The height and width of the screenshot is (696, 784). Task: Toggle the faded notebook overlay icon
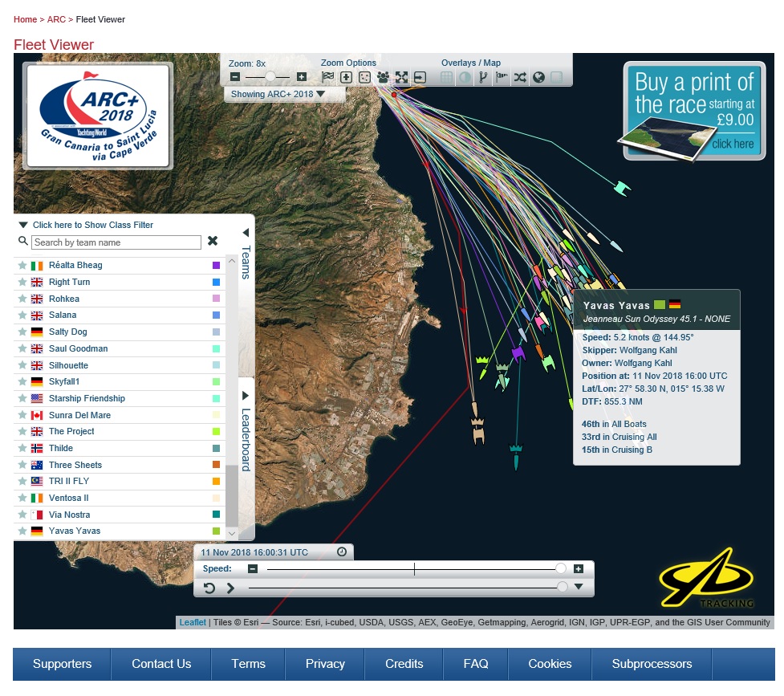tap(556, 77)
